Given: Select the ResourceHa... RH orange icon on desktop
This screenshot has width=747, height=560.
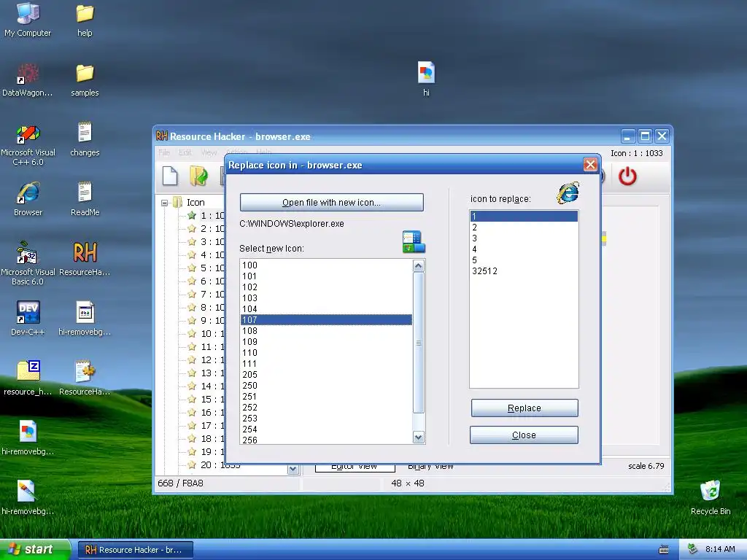Looking at the screenshot, I should coord(85,259).
